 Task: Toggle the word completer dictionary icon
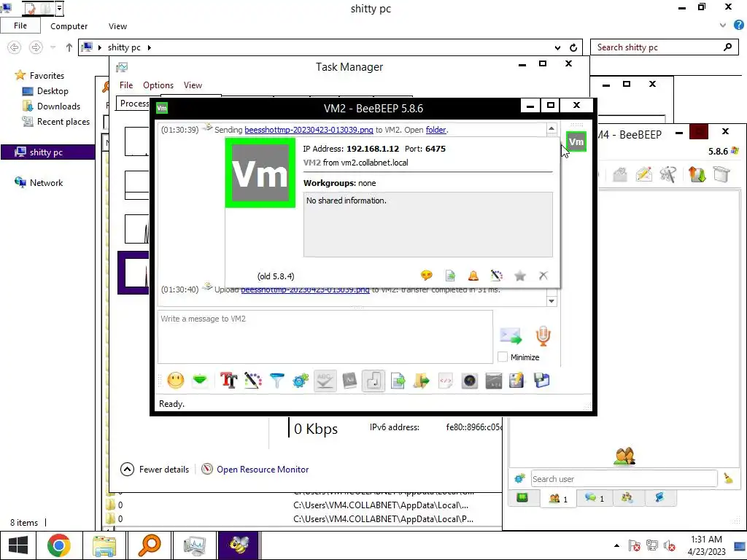349,381
